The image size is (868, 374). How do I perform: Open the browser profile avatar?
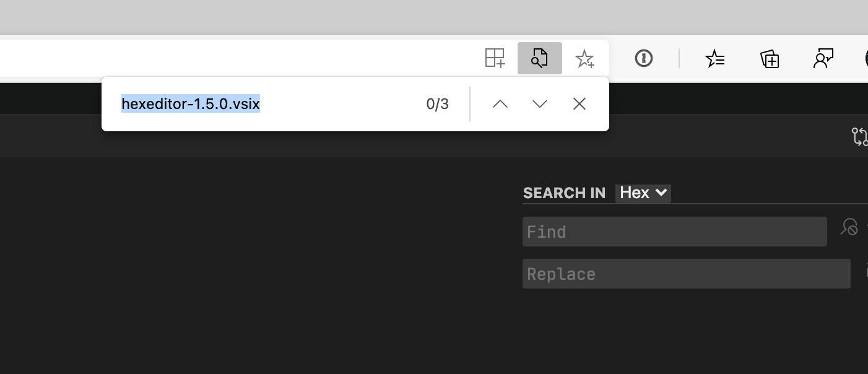click(x=866, y=58)
